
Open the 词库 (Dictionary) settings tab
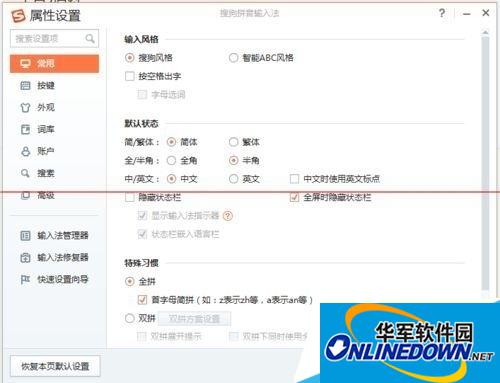[46, 129]
